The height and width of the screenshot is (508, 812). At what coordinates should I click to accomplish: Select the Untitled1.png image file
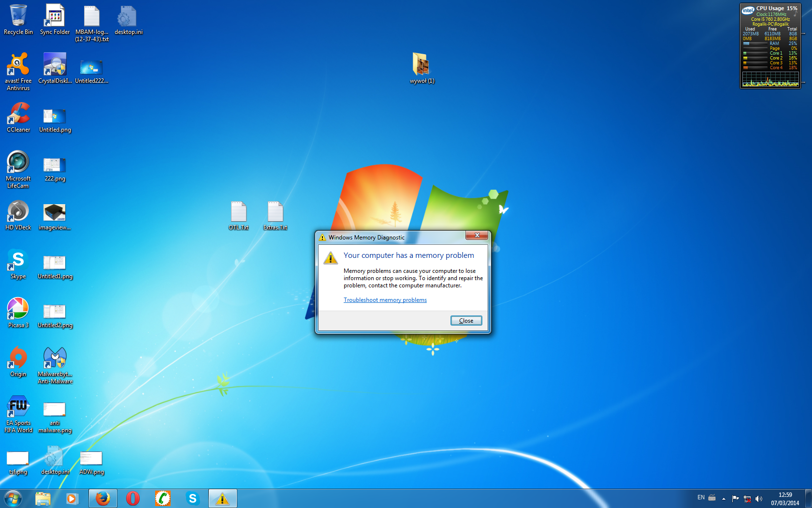click(x=55, y=267)
